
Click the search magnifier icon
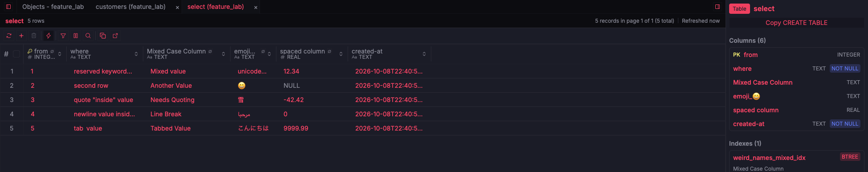coord(88,36)
